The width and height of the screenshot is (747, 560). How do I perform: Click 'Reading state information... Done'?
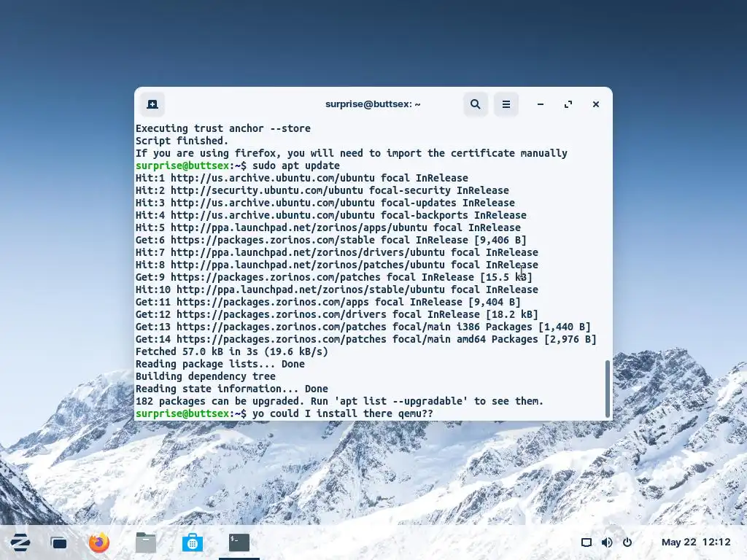pos(232,389)
